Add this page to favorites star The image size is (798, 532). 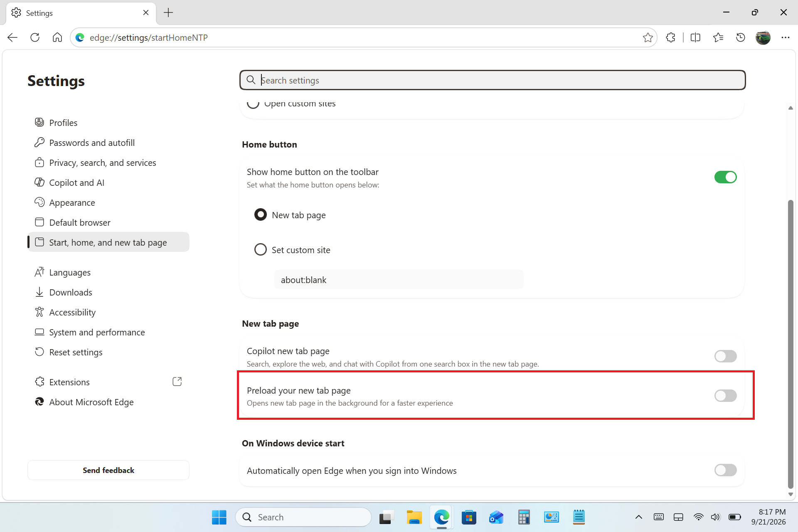point(648,37)
